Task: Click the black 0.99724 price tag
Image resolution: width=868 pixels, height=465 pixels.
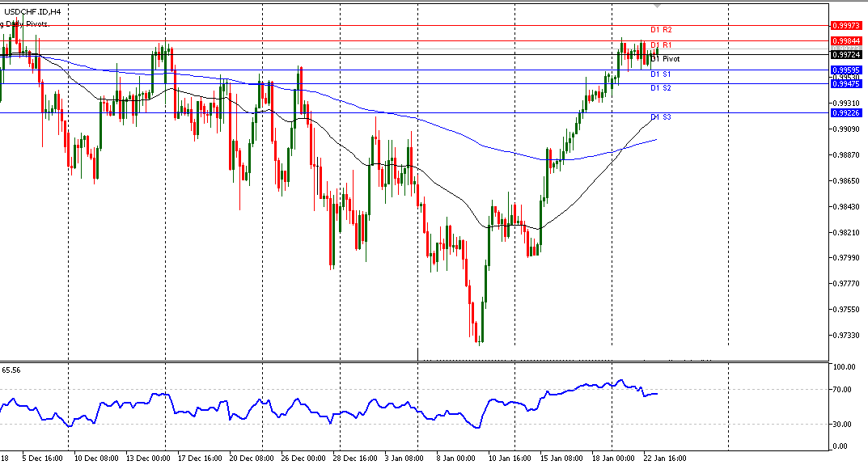Action: coord(846,55)
